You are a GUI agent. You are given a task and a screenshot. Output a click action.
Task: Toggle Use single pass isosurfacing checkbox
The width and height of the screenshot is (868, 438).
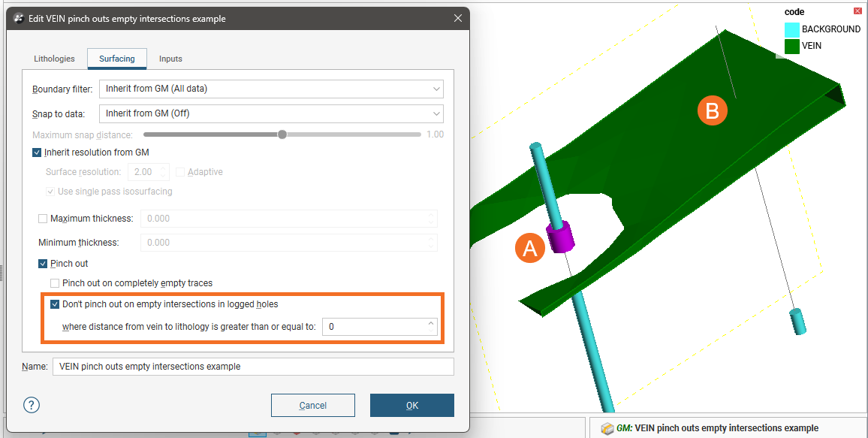click(x=50, y=192)
